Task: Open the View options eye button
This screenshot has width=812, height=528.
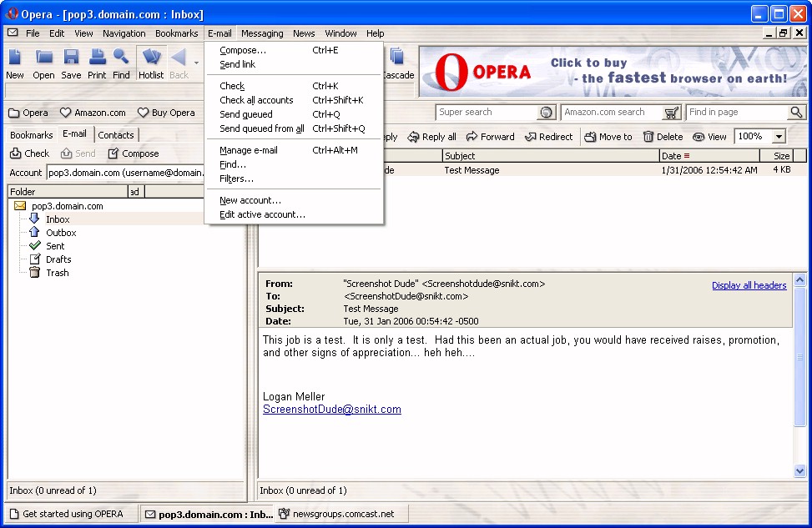Action: [x=710, y=137]
